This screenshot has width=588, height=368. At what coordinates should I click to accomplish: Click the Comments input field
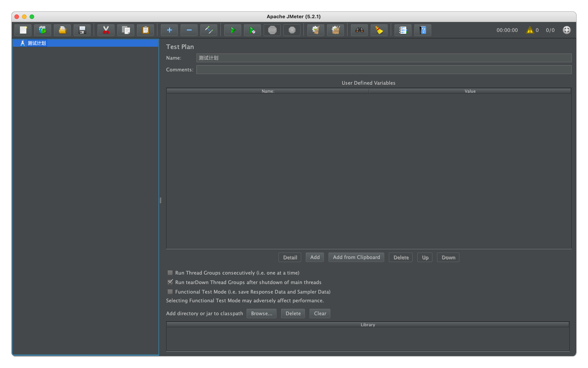click(x=384, y=69)
